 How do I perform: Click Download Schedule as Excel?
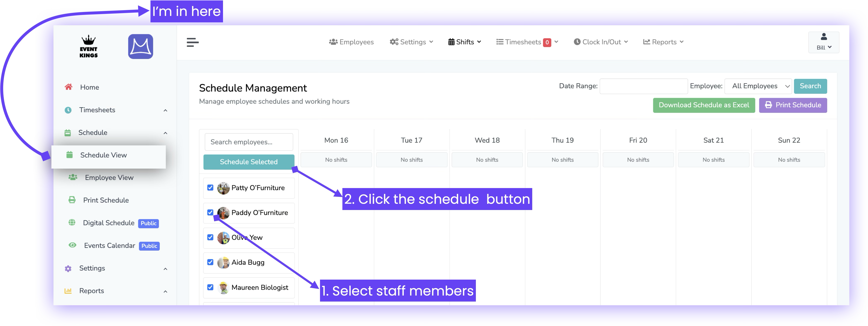click(x=704, y=105)
